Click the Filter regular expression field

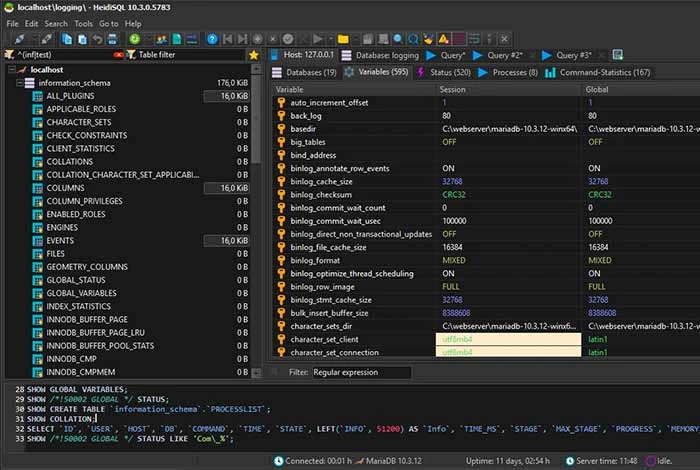coord(361,372)
